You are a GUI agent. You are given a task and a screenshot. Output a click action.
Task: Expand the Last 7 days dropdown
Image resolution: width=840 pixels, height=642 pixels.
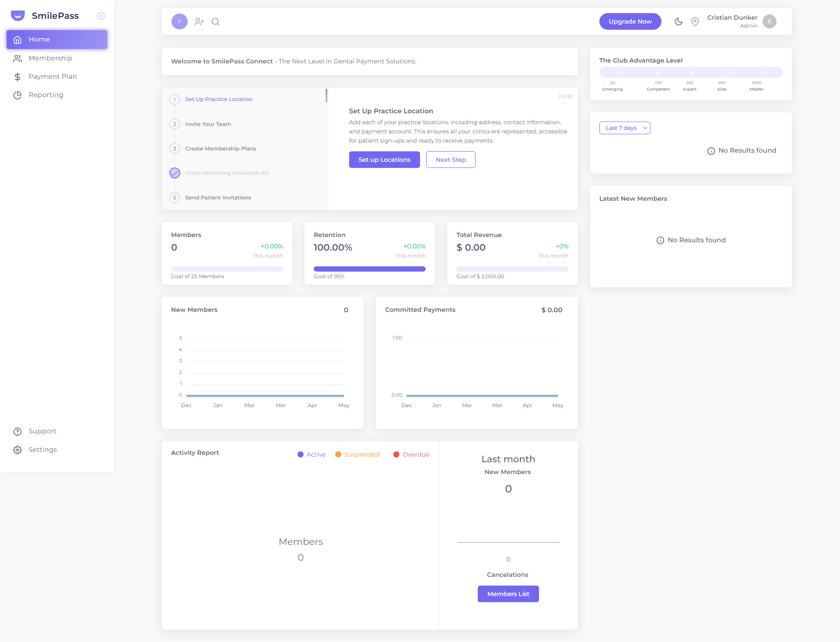point(625,128)
